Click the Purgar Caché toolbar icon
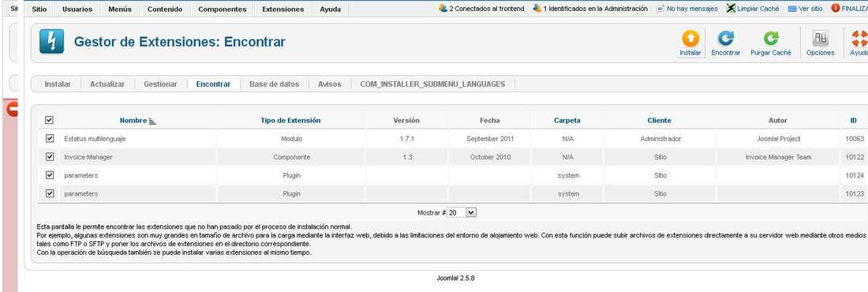The width and height of the screenshot is (868, 292). click(771, 39)
